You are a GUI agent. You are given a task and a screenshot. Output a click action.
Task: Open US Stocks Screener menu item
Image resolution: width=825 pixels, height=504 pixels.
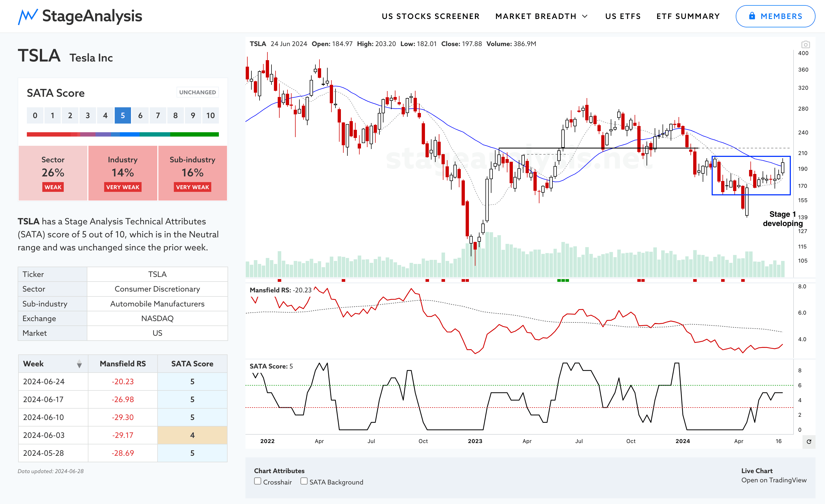pos(431,16)
